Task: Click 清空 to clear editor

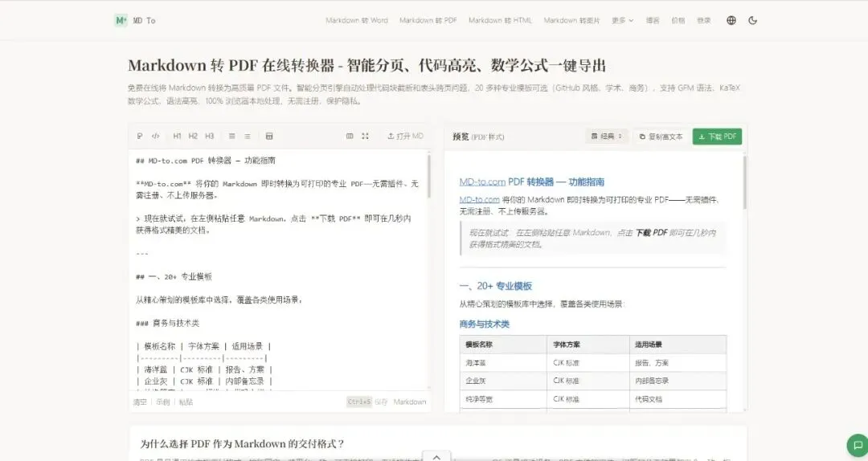Action: coord(140,402)
